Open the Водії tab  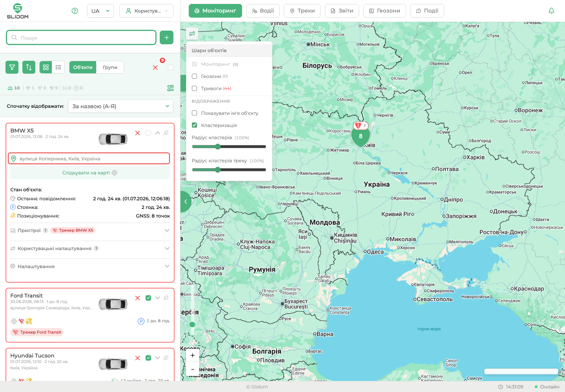pos(263,11)
